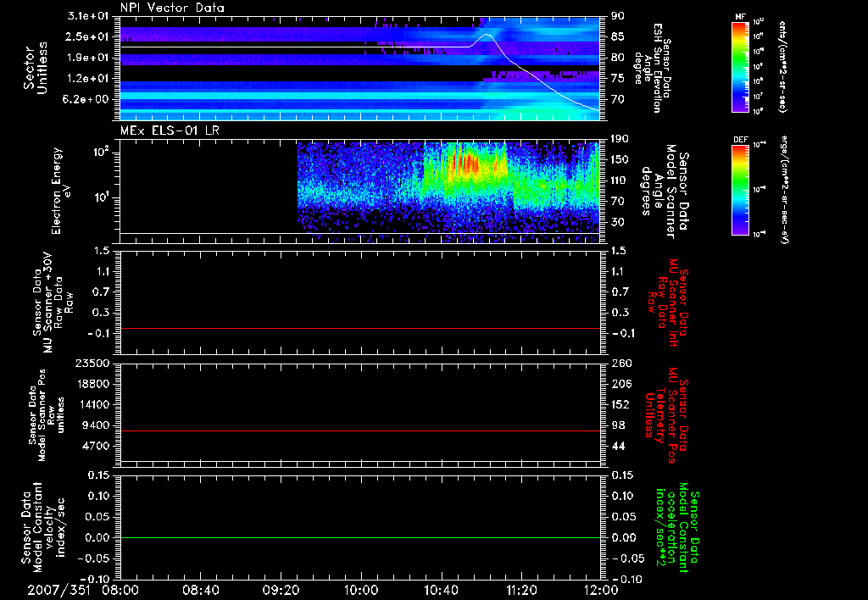Click the 09:20 time axis label
This screenshot has width=868, height=600.
point(281,588)
